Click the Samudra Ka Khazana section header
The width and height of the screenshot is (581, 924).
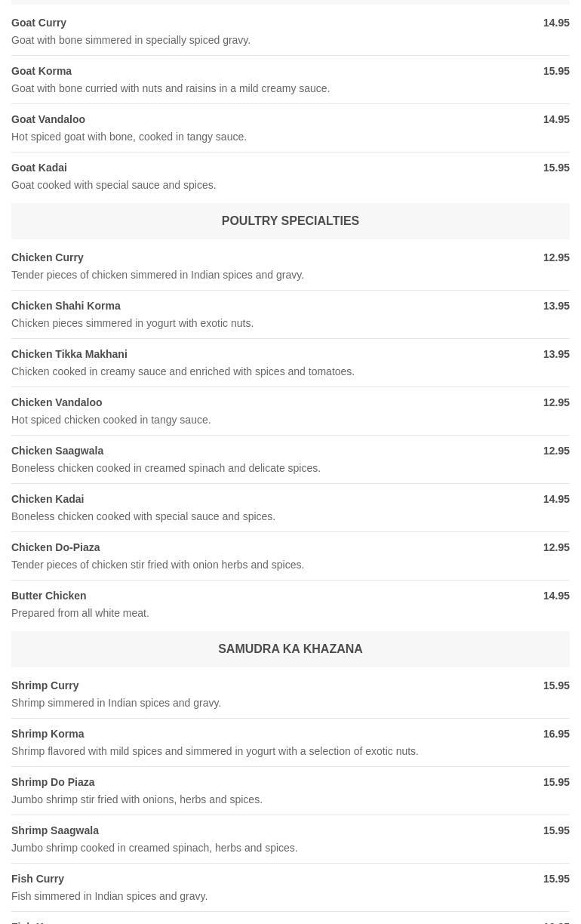[290, 649]
